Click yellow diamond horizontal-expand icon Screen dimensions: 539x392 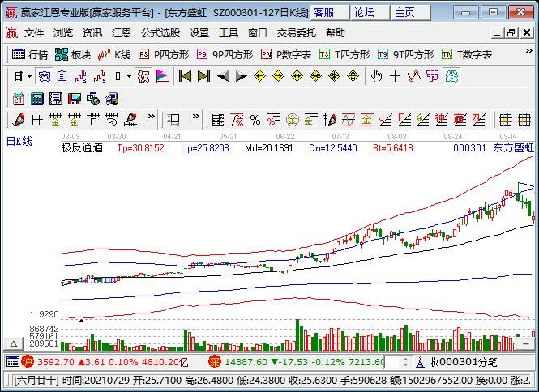point(297,76)
